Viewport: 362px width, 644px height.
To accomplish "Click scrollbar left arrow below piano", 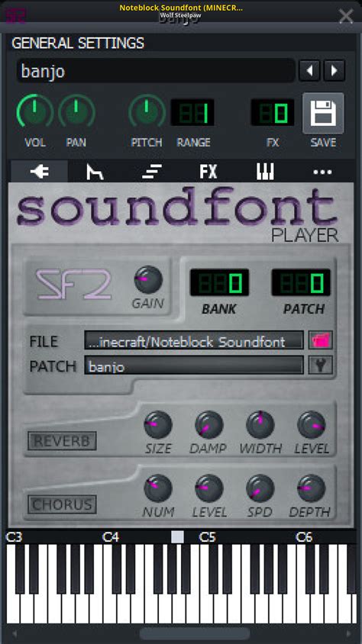I will point(14,633).
